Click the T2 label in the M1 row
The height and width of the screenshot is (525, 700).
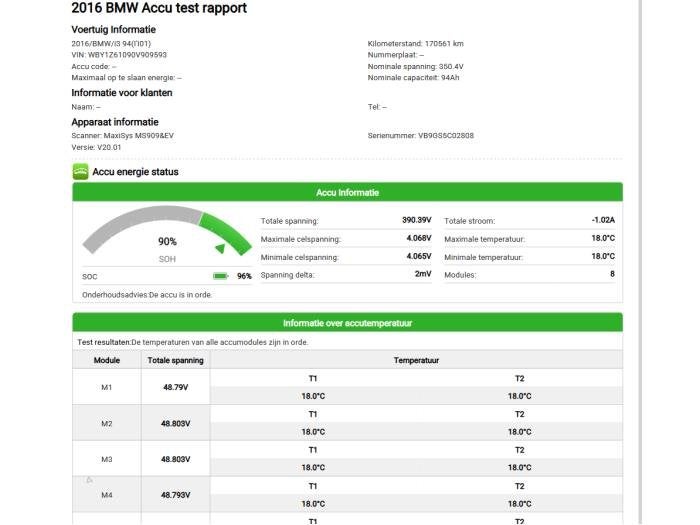(x=520, y=379)
